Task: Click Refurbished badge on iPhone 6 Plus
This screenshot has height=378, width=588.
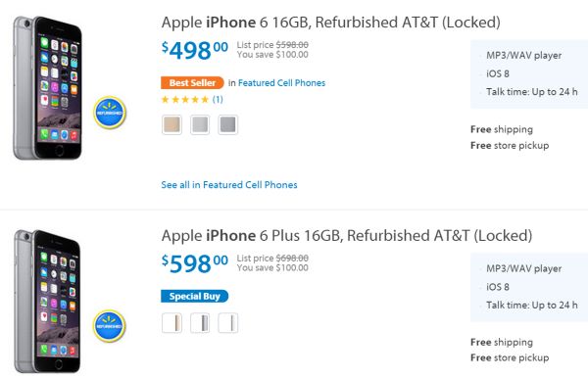Action: click(110, 326)
